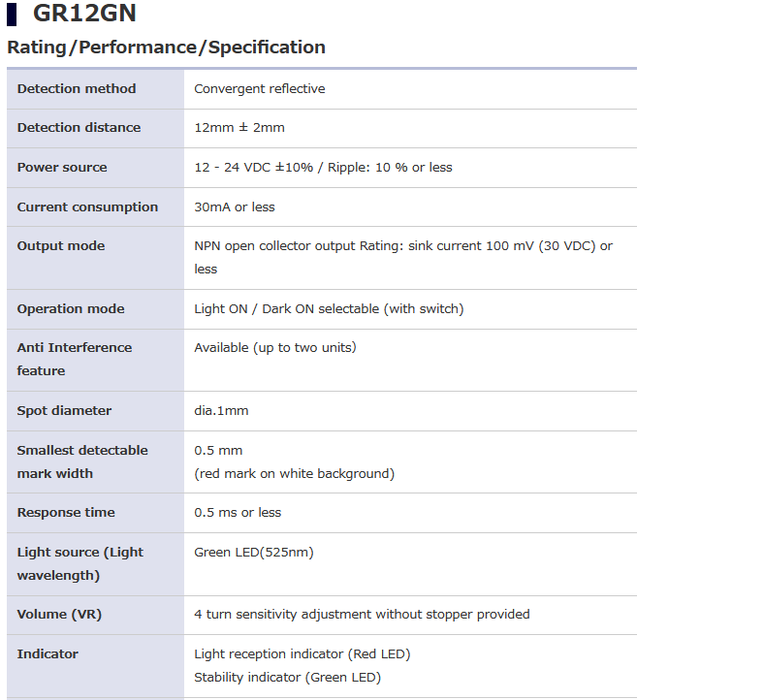764x700 pixels.
Task: Select the dia.1mm spot diameter value
Action: pyautogui.click(x=221, y=411)
